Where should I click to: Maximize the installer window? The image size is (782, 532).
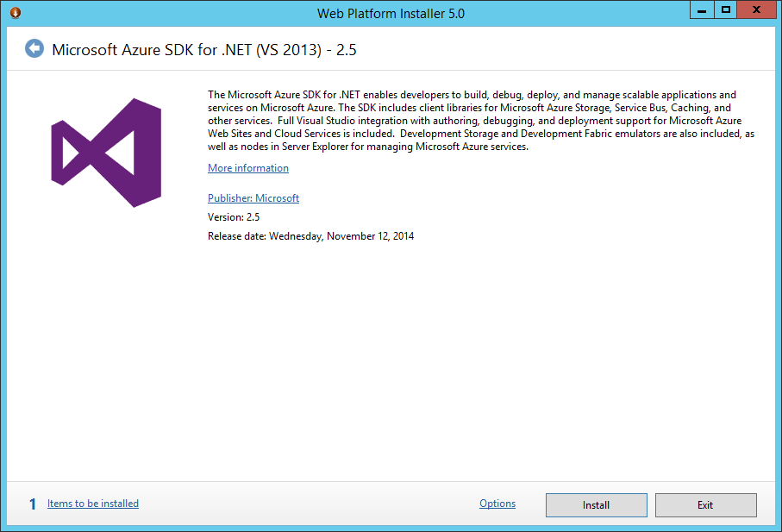(x=727, y=9)
